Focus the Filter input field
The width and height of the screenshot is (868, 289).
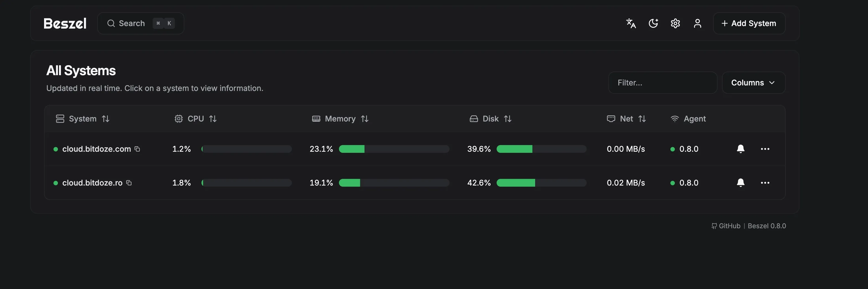(662, 83)
